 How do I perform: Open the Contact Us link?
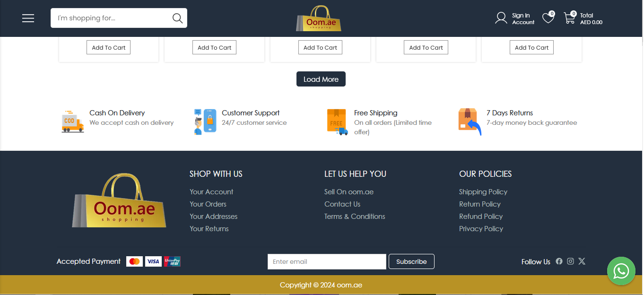[x=342, y=204]
